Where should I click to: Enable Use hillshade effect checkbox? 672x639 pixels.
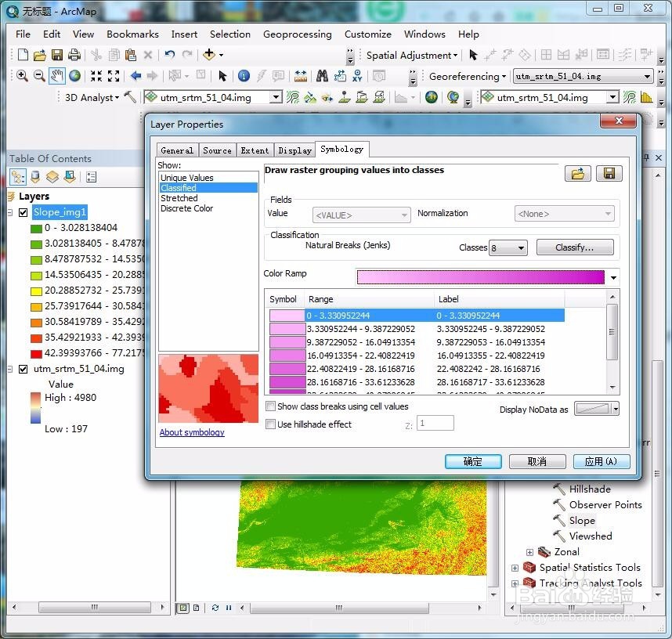click(x=270, y=424)
